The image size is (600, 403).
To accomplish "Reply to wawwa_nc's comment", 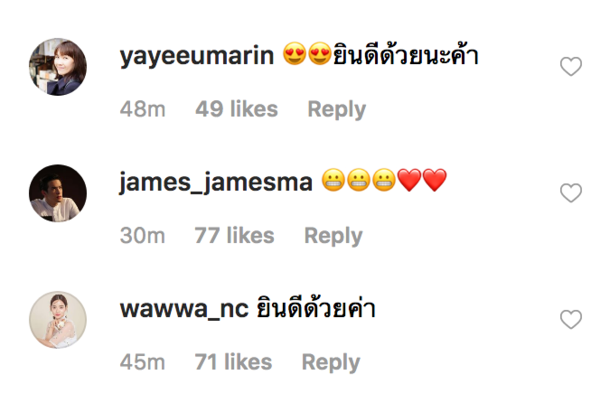I will tap(331, 363).
